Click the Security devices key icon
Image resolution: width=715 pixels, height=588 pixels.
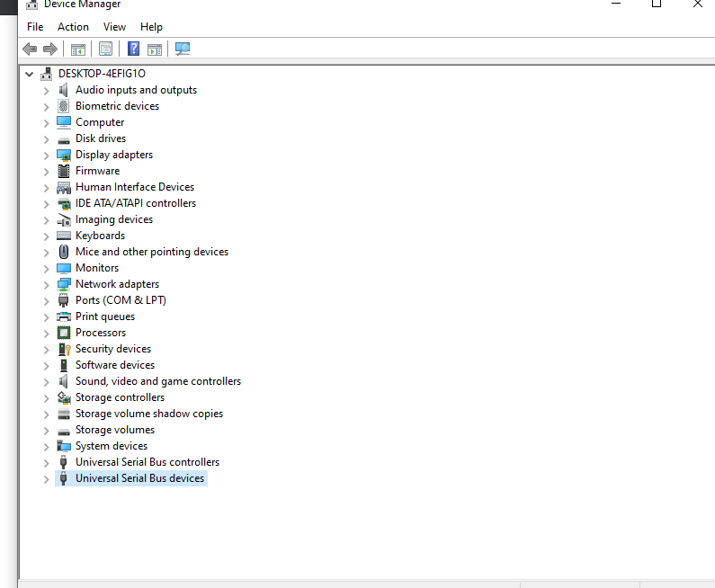tap(64, 349)
